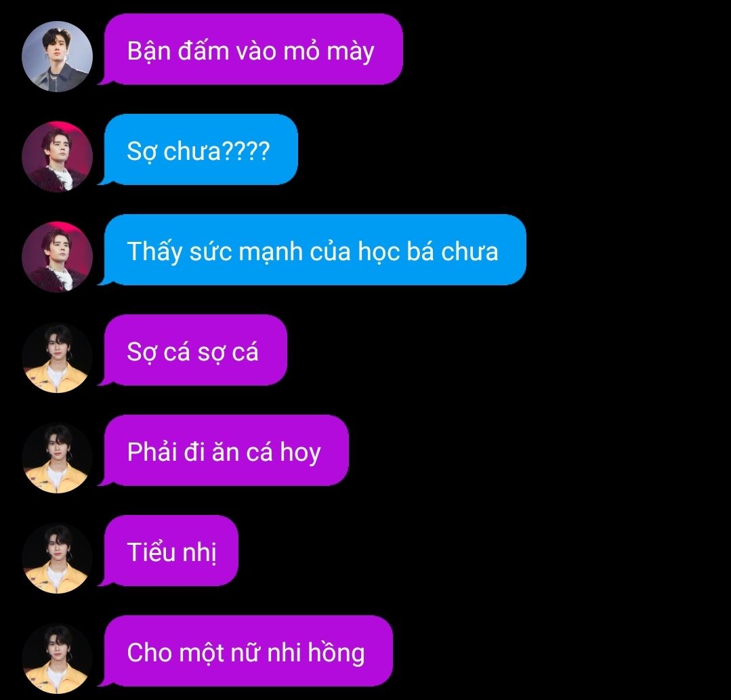Screen dimensions: 731x700
Task: Select avatar beside "Thấy sức mạnh của học bá chưa"
Action: pyautogui.click(x=57, y=257)
